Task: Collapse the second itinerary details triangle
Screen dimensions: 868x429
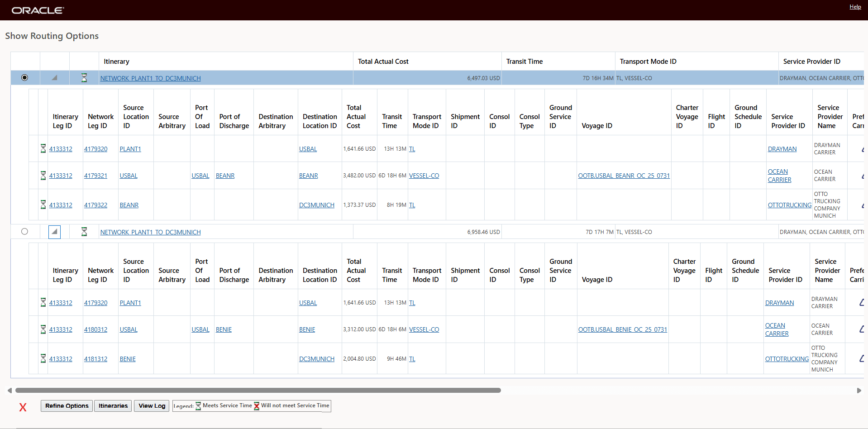Action: pyautogui.click(x=54, y=231)
